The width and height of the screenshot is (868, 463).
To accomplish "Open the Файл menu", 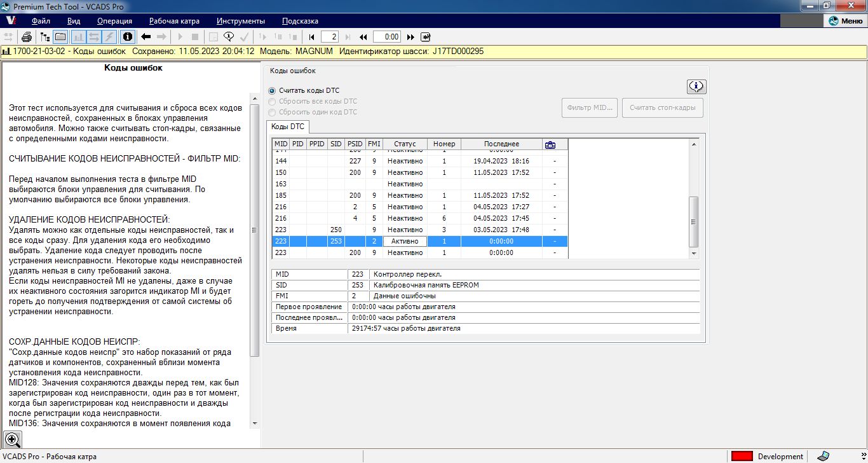I will [x=41, y=21].
